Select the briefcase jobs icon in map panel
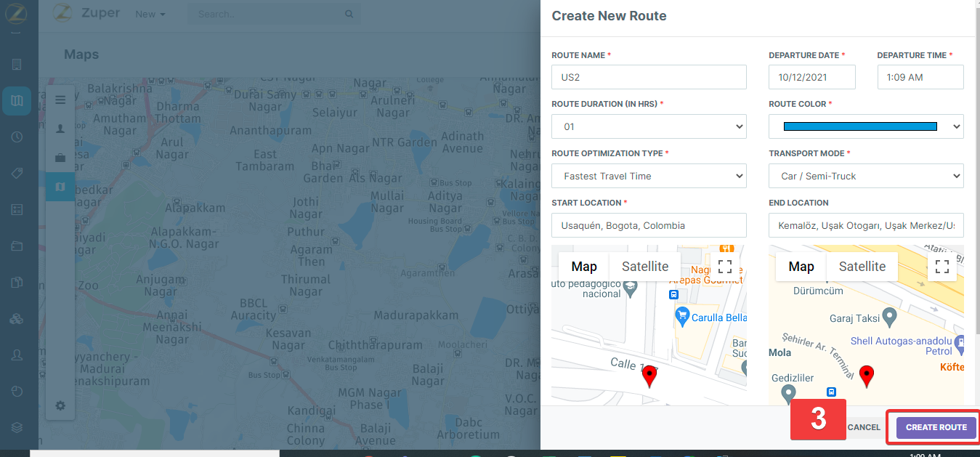The height and width of the screenshot is (457, 980). [x=60, y=158]
